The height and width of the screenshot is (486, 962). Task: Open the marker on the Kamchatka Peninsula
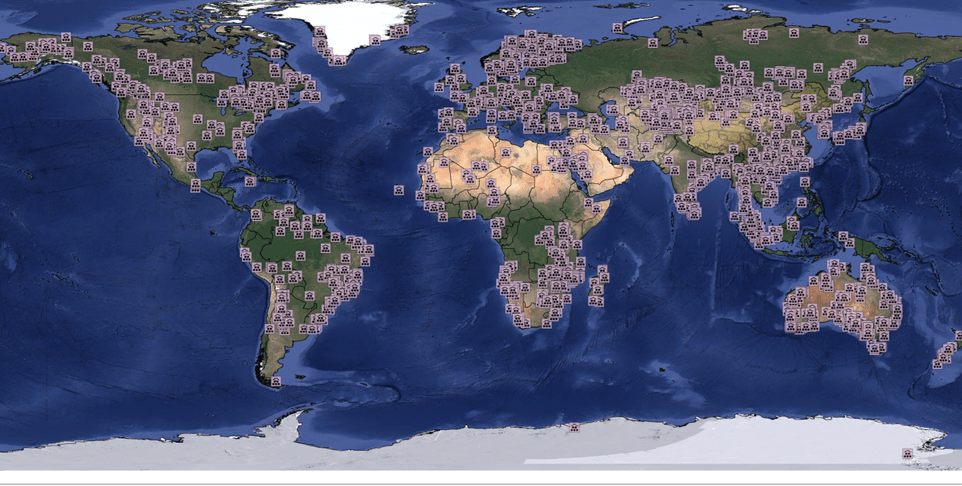[x=909, y=81]
